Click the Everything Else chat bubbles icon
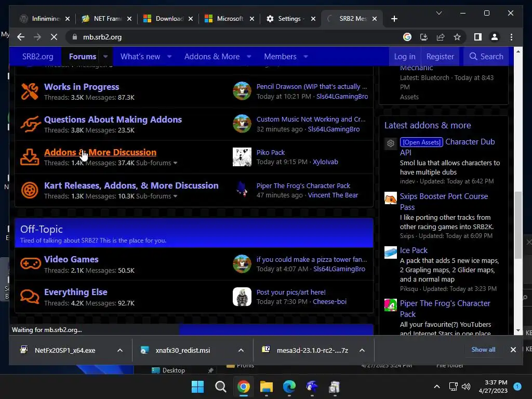532x399 pixels. [30, 297]
